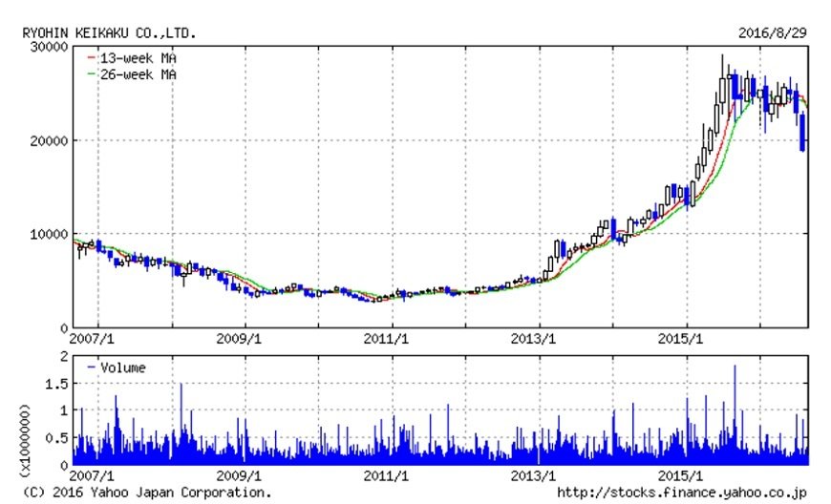This screenshot has width=831, height=504.
Task: Click the 1.5 volume axis label
Action: (x=56, y=383)
